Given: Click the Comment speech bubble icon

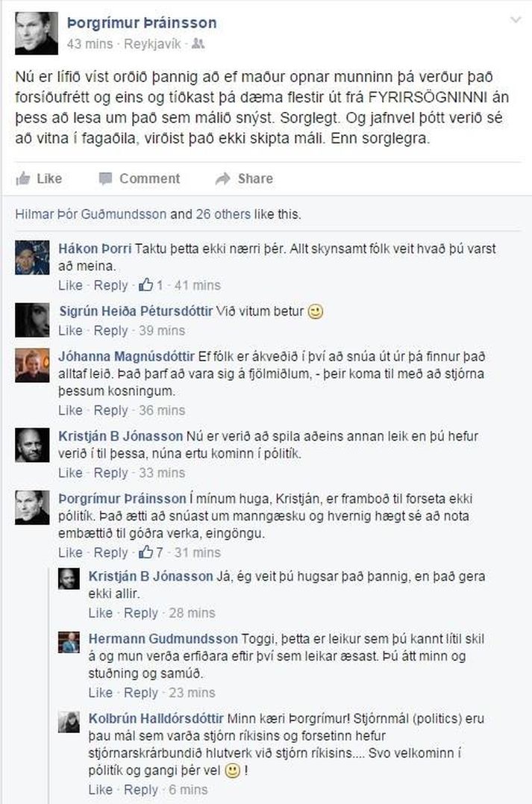Looking at the screenshot, I should (106, 178).
